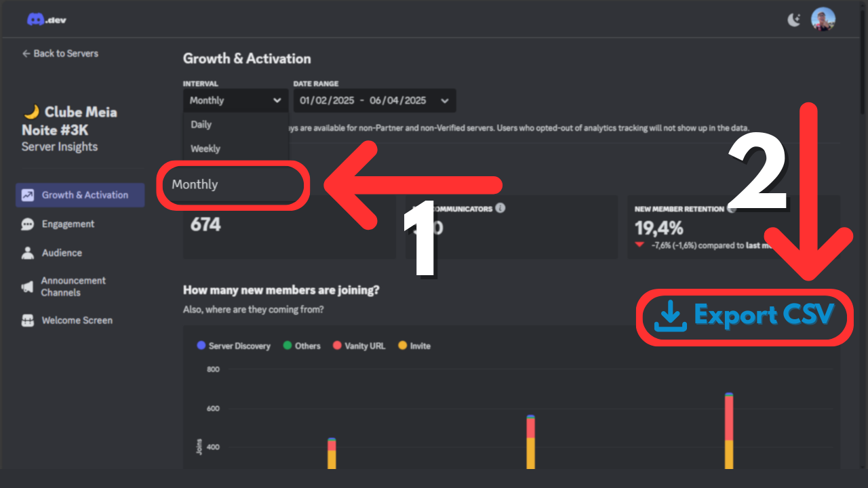Click the Welcome Screen icon
The height and width of the screenshot is (488, 868).
[x=28, y=321]
